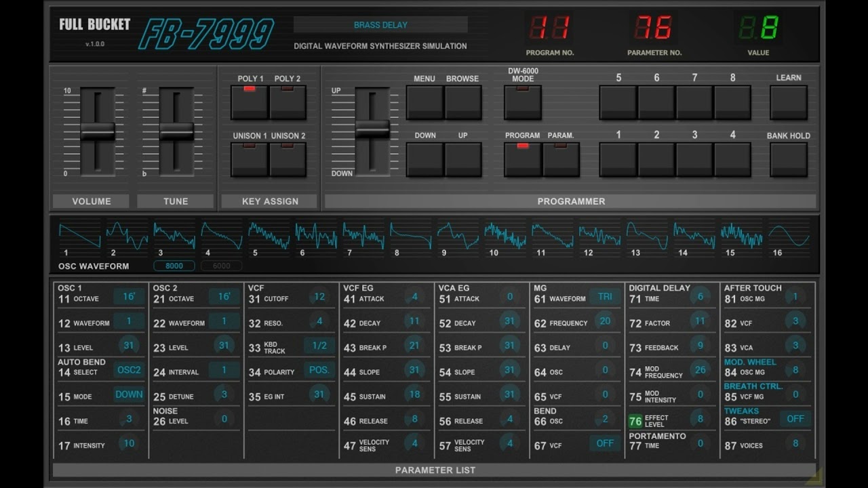The height and width of the screenshot is (488, 868).
Task: Click the TUNE slider handle
Action: [176, 132]
